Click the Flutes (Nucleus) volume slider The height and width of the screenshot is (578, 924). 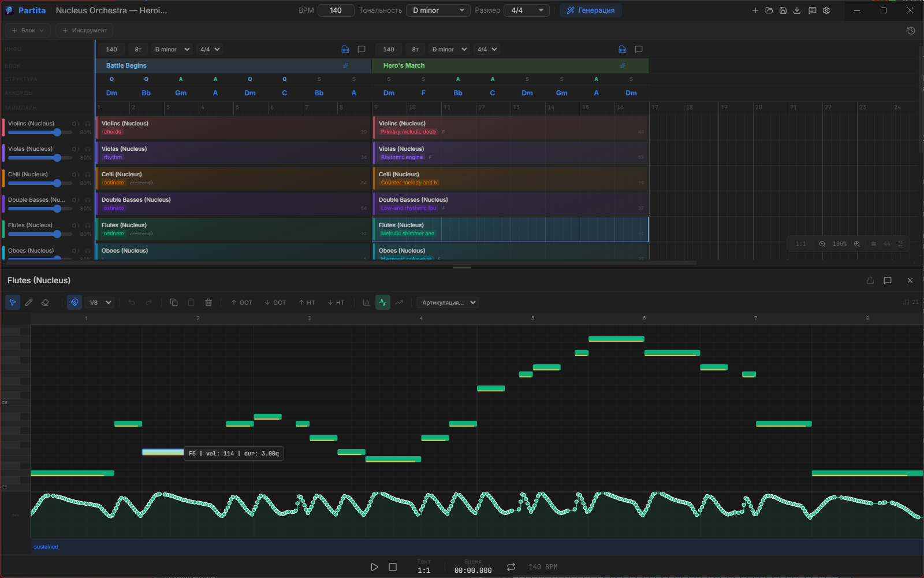point(57,234)
